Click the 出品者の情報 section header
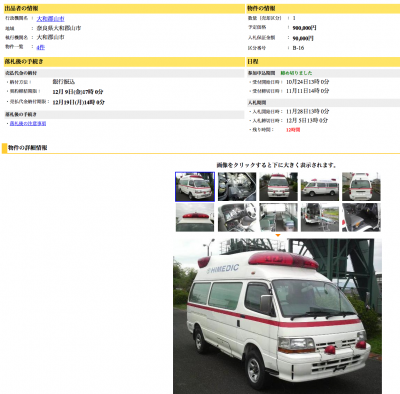 124,9
